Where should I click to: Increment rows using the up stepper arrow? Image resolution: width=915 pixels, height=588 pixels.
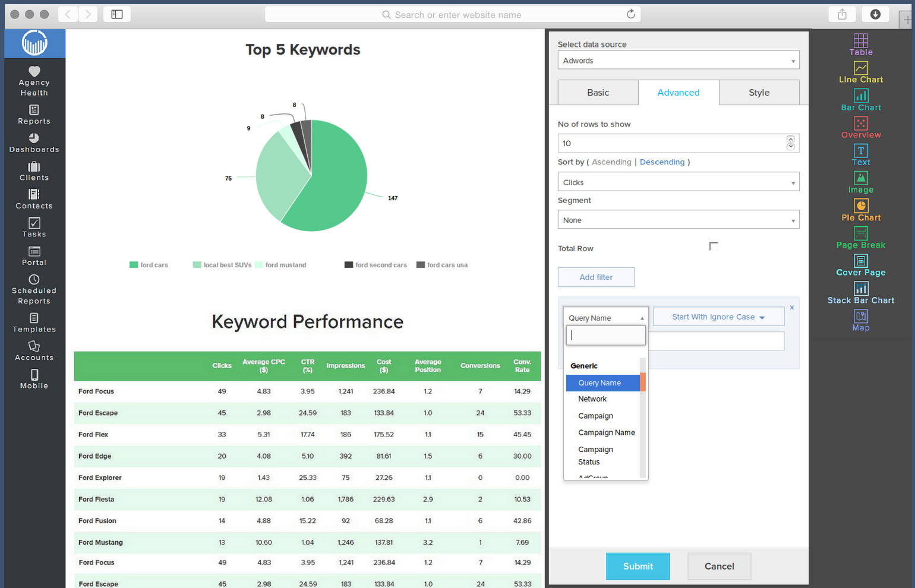791,138
